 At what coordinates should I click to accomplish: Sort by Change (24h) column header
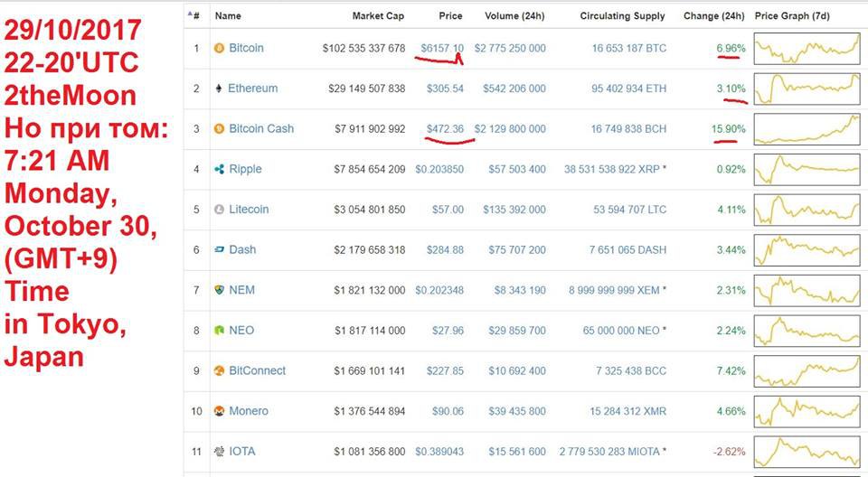[714, 16]
